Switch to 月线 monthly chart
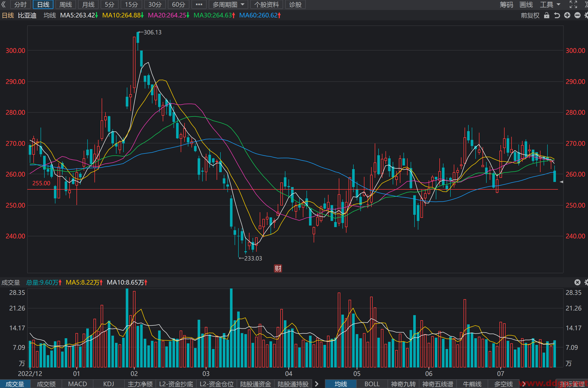Screen dimensions: 588x388 click(88, 5)
